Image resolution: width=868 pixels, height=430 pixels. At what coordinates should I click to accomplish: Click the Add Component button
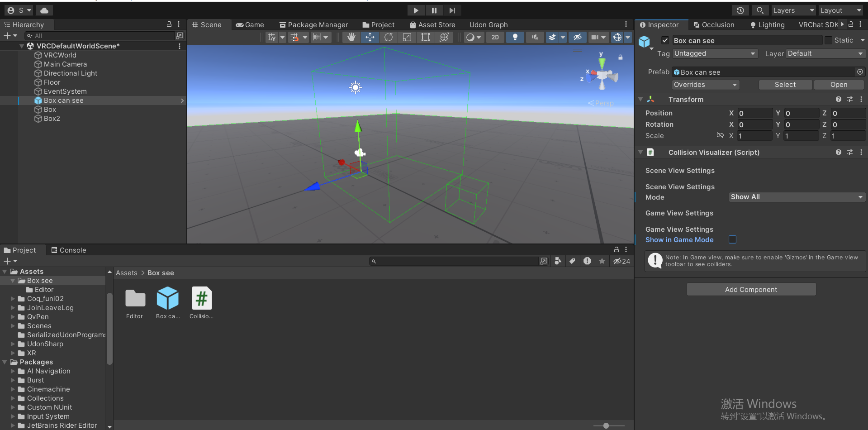coord(751,289)
